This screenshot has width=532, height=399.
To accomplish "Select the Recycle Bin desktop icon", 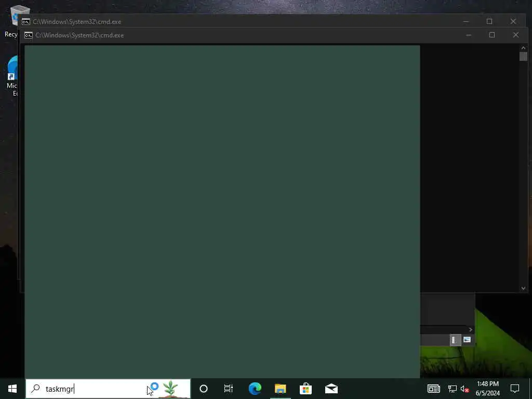I will [x=12, y=21].
